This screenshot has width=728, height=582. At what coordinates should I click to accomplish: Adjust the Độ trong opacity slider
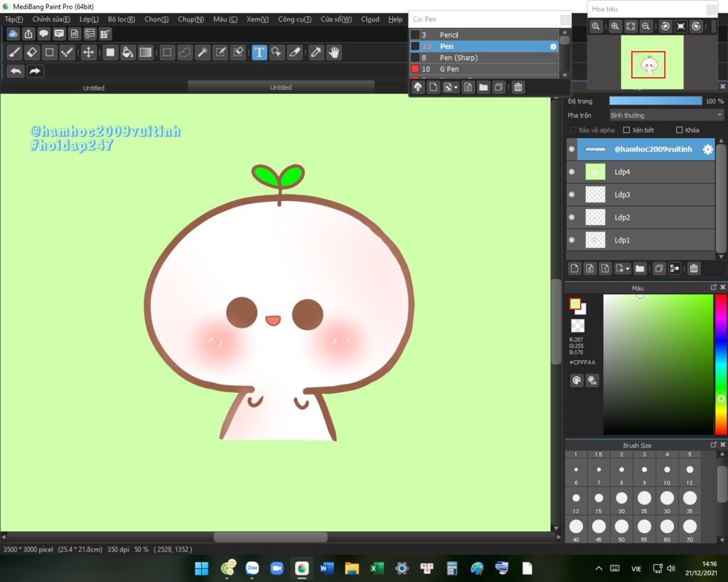655,101
